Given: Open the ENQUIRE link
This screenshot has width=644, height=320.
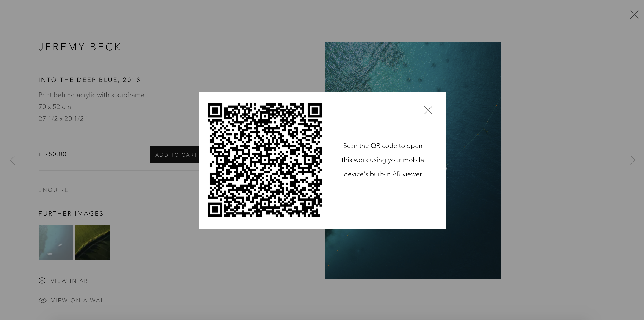Looking at the screenshot, I should 53,190.
